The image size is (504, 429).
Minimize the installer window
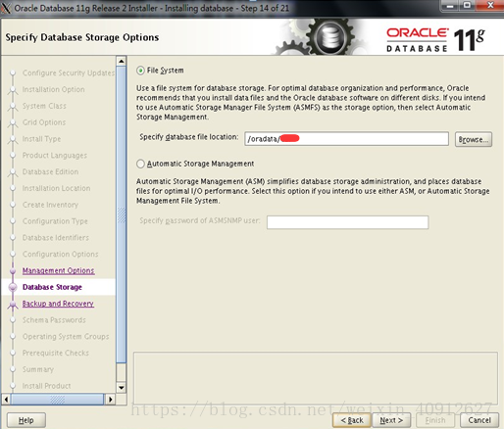(x=451, y=6)
